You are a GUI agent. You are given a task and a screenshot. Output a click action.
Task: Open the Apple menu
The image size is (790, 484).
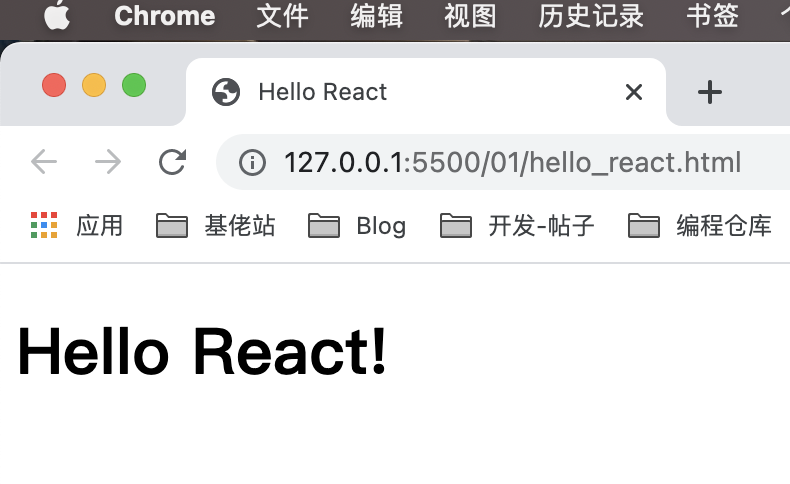point(57,15)
